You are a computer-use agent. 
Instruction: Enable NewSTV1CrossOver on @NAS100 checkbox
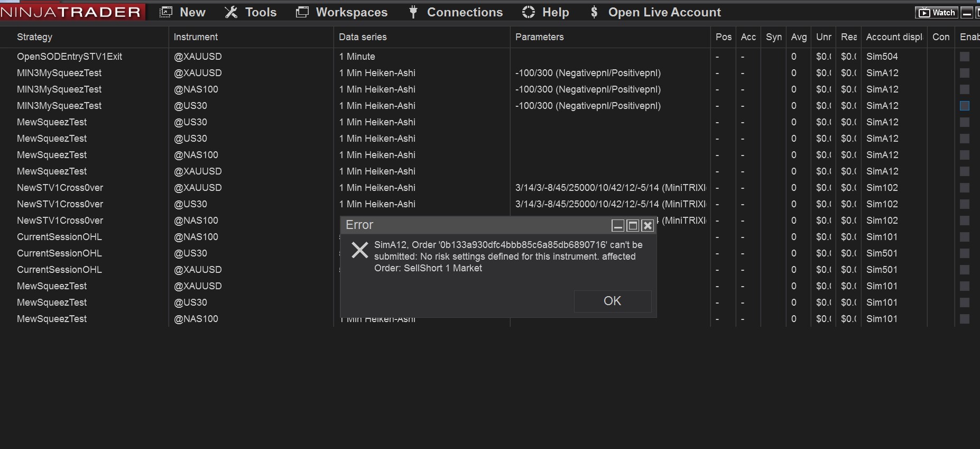[x=965, y=221]
